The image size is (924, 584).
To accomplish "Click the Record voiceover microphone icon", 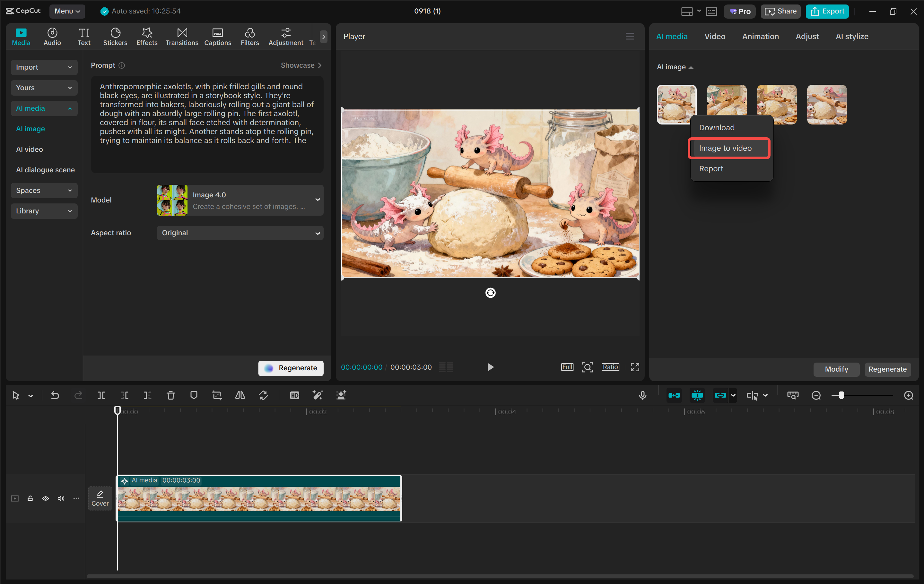I will click(x=643, y=395).
